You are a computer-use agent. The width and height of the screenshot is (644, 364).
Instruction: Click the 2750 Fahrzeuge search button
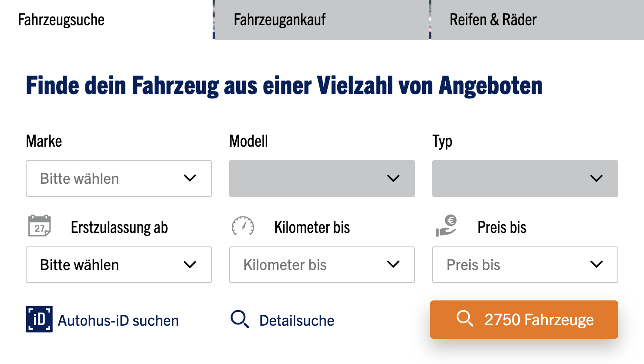(524, 320)
